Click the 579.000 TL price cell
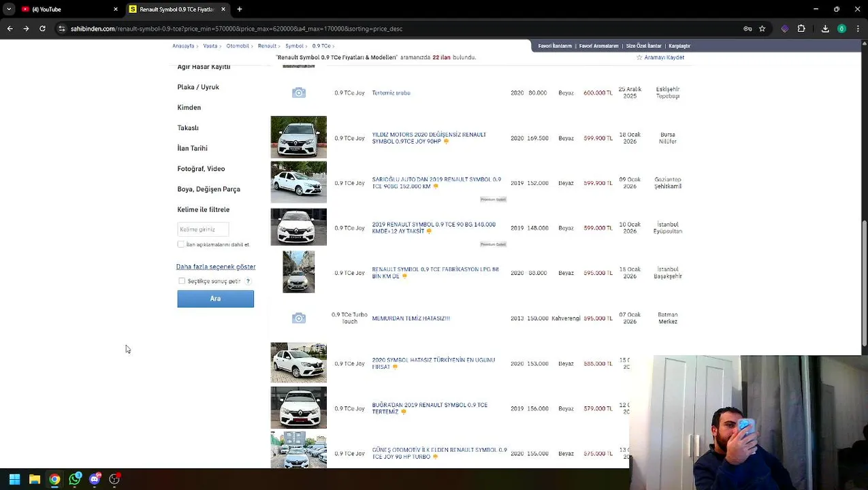The image size is (868, 490). (x=598, y=409)
